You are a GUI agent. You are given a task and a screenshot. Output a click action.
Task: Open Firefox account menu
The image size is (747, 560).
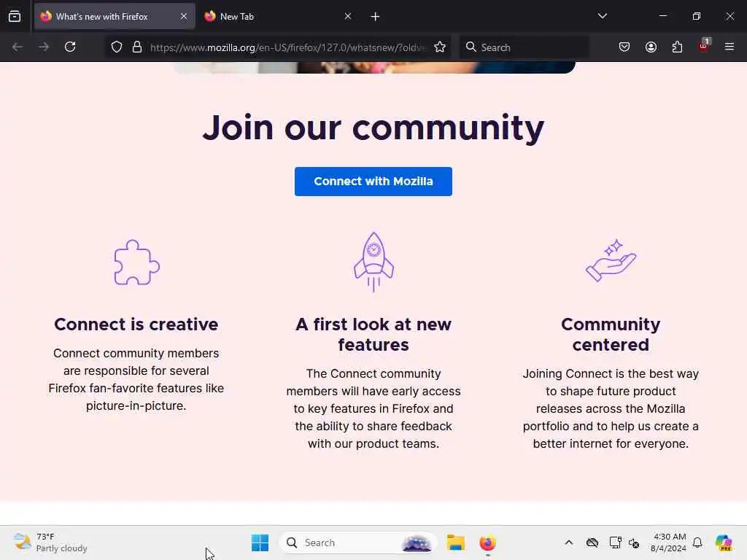pyautogui.click(x=651, y=47)
